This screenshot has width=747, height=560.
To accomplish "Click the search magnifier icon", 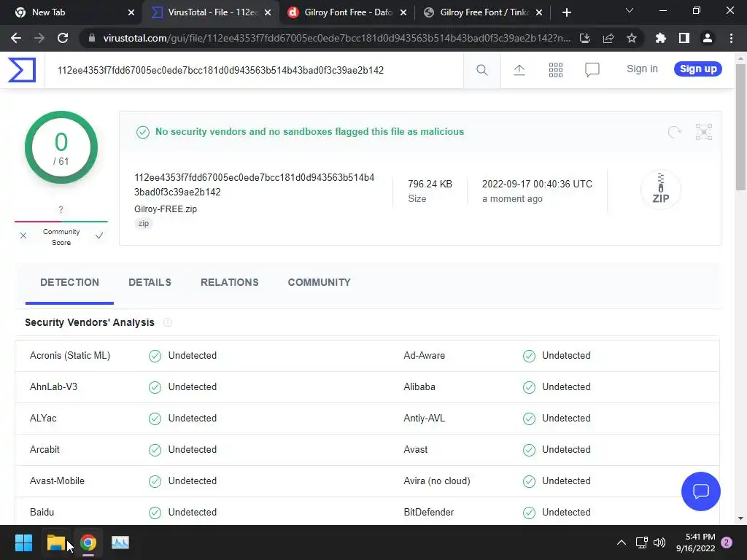I will (x=481, y=70).
